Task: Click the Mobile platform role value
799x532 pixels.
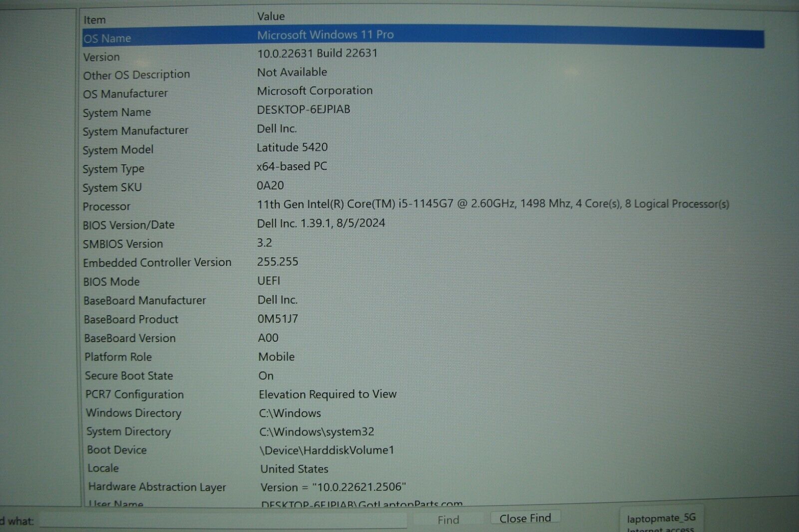Action: click(x=276, y=357)
